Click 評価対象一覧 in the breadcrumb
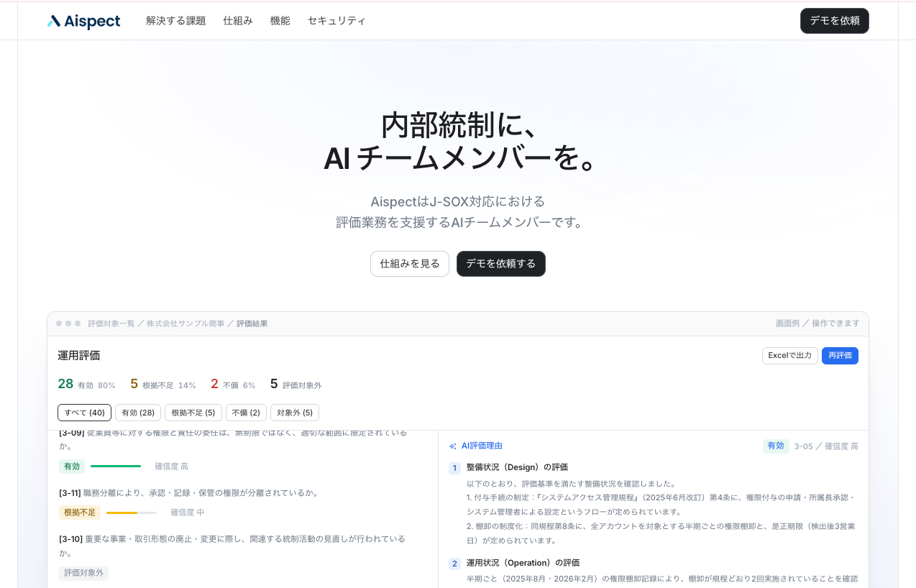 point(111,323)
